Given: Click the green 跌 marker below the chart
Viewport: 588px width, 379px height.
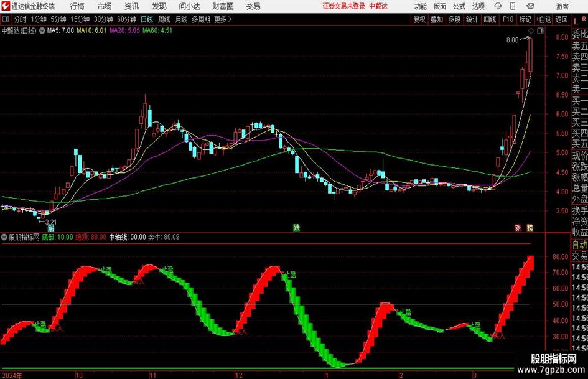Looking at the screenshot, I should pos(296,228).
